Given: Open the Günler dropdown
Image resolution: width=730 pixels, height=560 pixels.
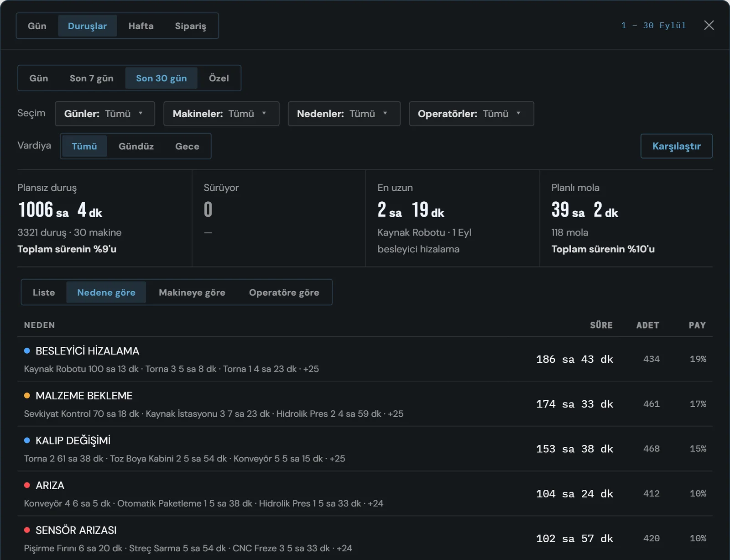Looking at the screenshot, I should click(105, 114).
